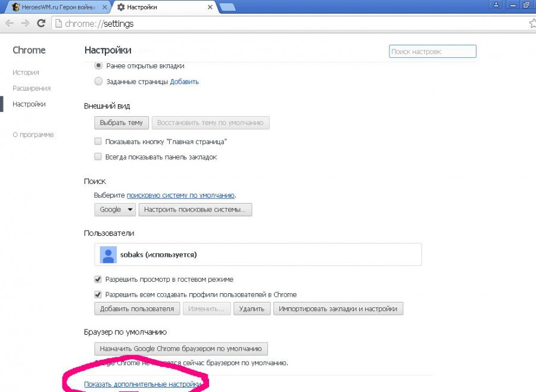Select 'Ранее открытые вкладки' radio button
This screenshot has width=536, height=392.
click(98, 66)
